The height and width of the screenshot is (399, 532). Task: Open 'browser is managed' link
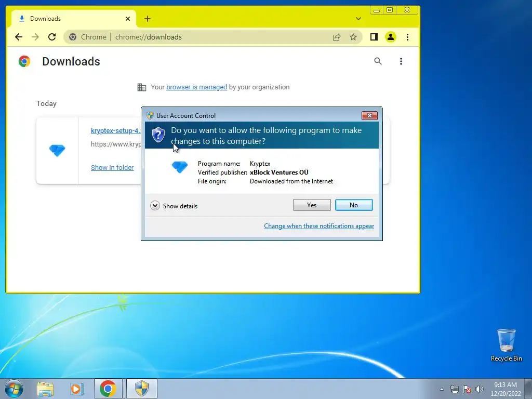point(196,87)
